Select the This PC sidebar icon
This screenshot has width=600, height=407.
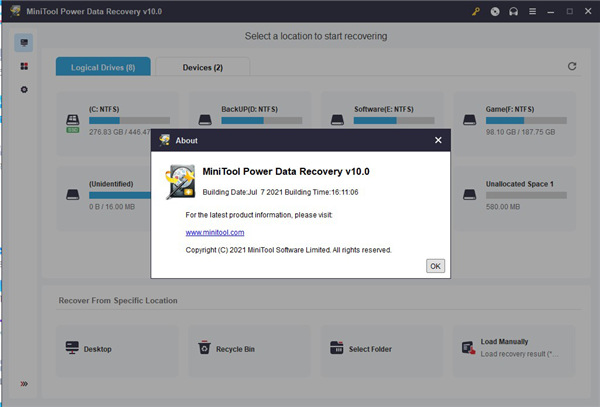[x=24, y=43]
